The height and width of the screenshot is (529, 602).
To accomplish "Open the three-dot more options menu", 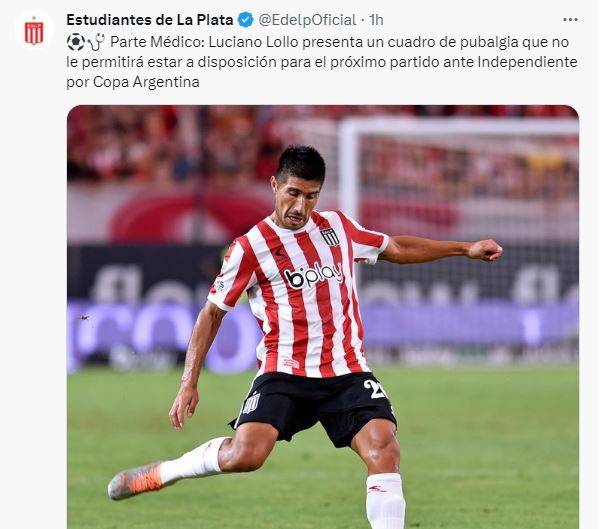I will 570,20.
